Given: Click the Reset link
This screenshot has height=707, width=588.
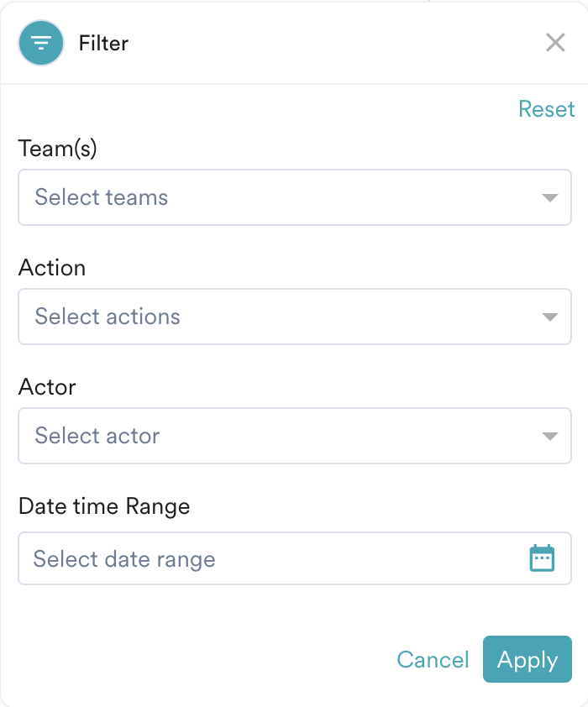Looking at the screenshot, I should click(x=547, y=109).
